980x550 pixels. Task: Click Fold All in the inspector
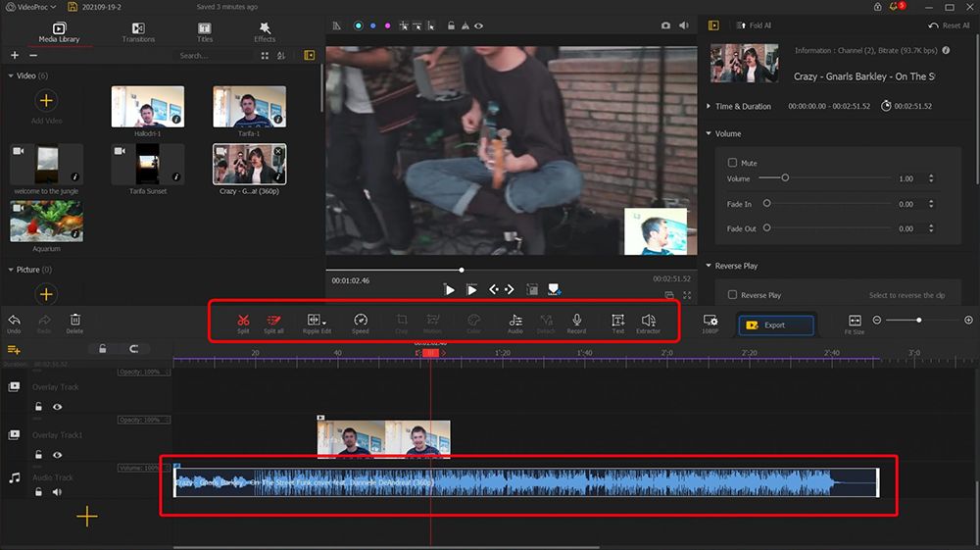point(754,25)
